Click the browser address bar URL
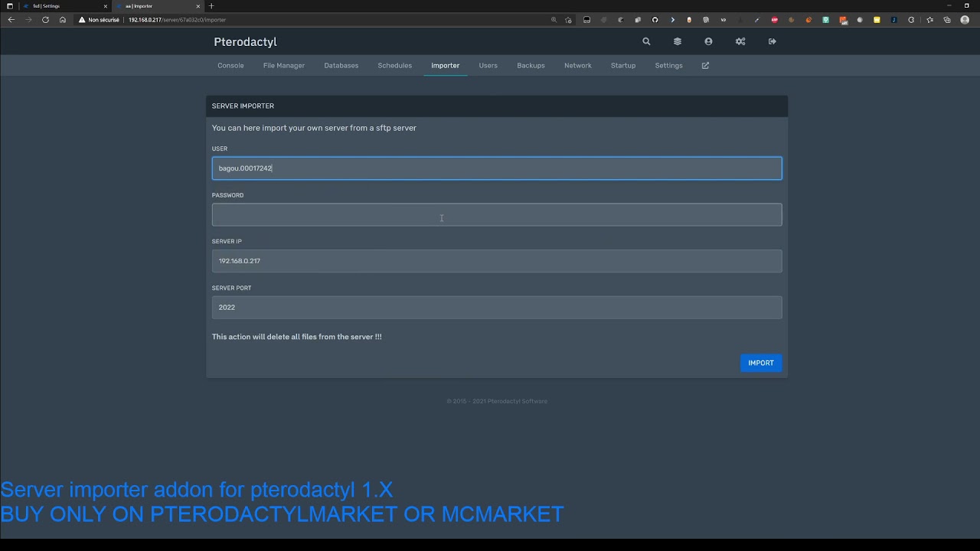 pos(177,20)
